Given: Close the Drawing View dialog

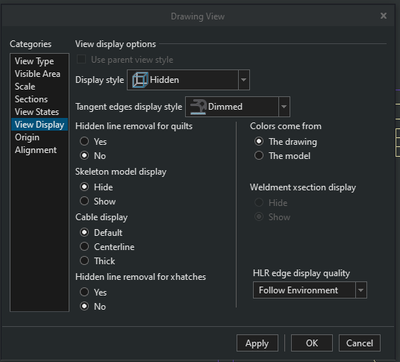Looking at the screenshot, I should [384, 16].
